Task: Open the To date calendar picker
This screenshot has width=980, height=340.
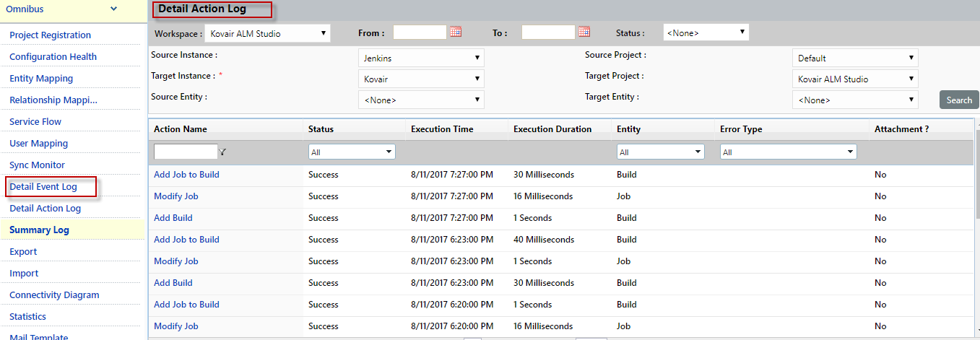Action: click(584, 32)
